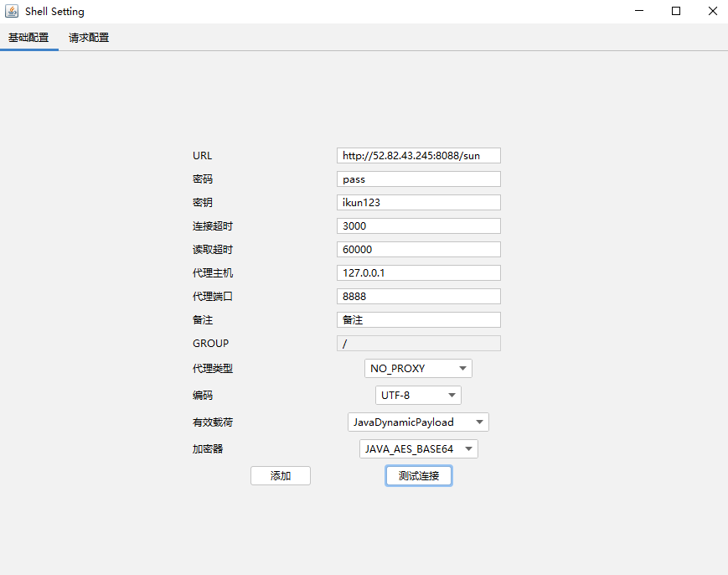The width and height of the screenshot is (728, 575).
Task: Open the 有效载荷 JavaDynamicPayload dropdown
Action: 418,422
